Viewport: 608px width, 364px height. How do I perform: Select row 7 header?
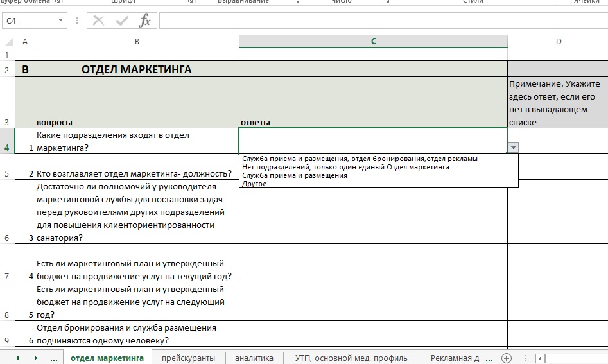pos(7,264)
